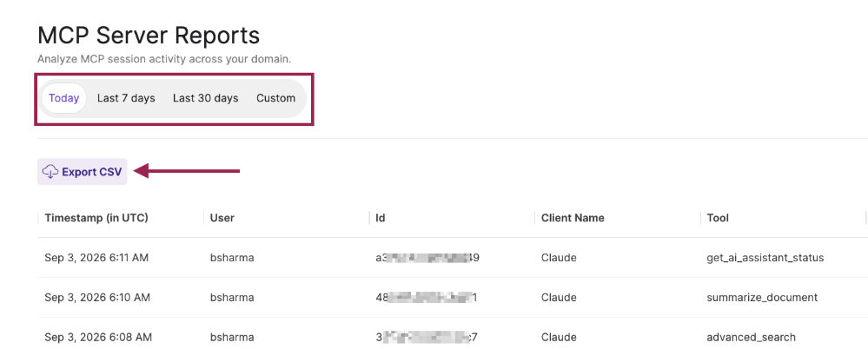Click the User column header
The width and height of the screenshot is (868, 349).
pos(222,218)
